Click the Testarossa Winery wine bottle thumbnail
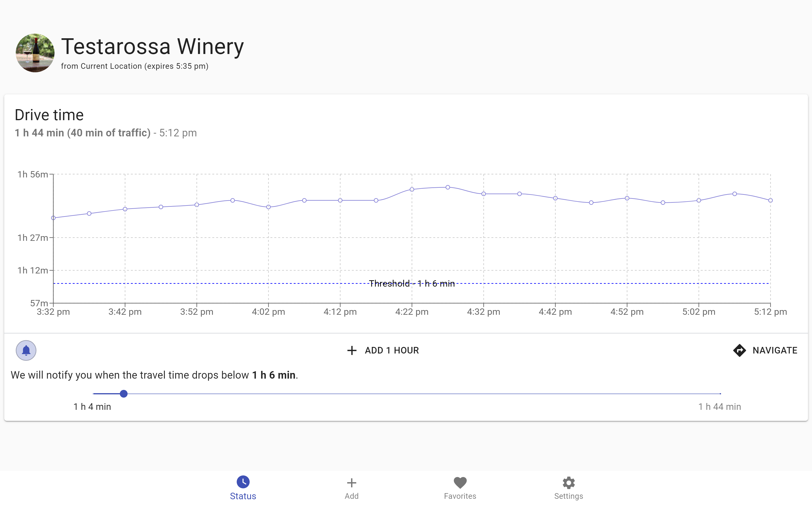The image size is (812, 507). coord(35,53)
